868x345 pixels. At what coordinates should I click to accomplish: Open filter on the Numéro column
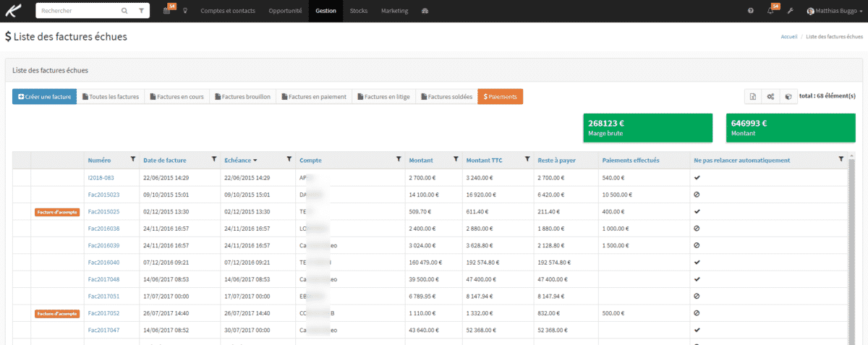(132, 159)
